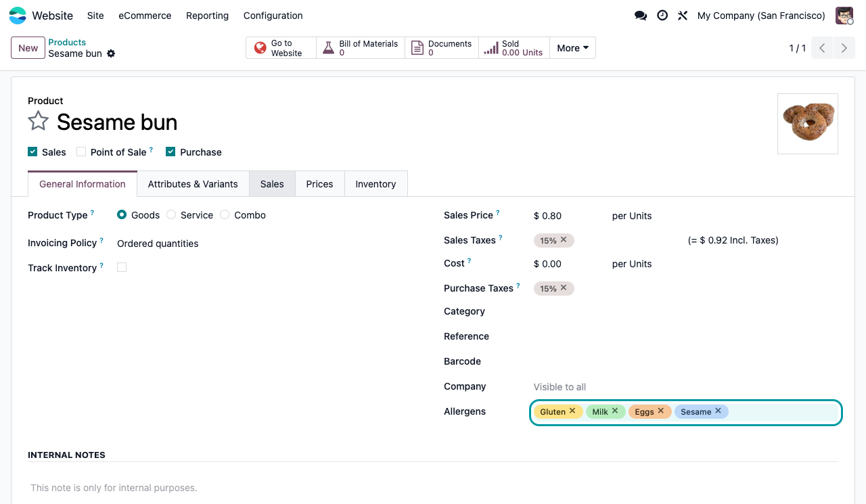Viewport: 866px width, 504px height.
Task: Switch to the Attributes & Variants tab
Action: click(x=193, y=184)
